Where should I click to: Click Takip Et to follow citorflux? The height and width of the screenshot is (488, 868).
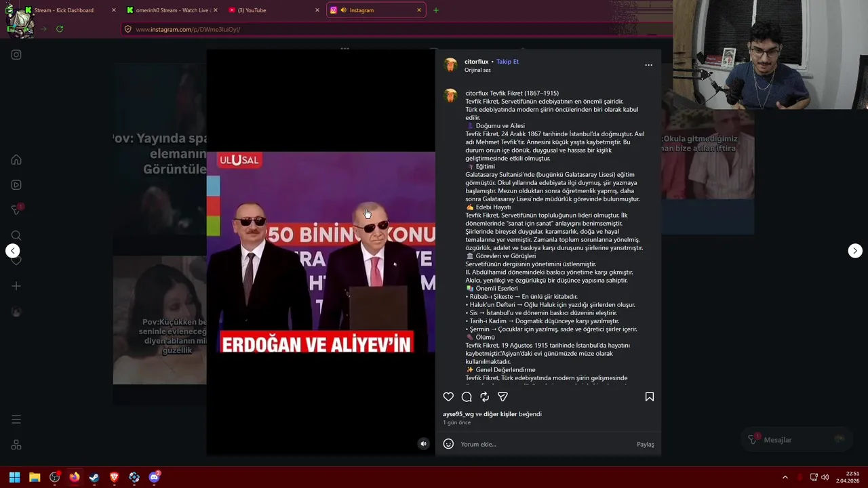(x=507, y=62)
